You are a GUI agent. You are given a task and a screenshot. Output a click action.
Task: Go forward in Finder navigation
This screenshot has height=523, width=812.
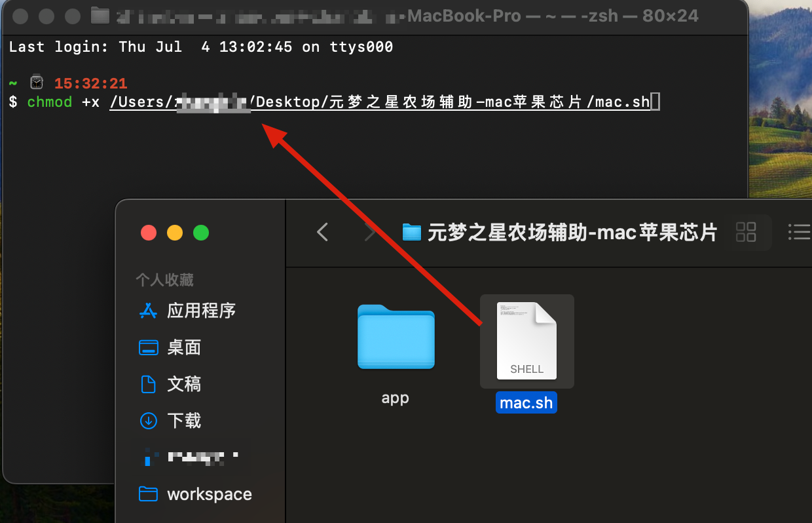tap(370, 232)
